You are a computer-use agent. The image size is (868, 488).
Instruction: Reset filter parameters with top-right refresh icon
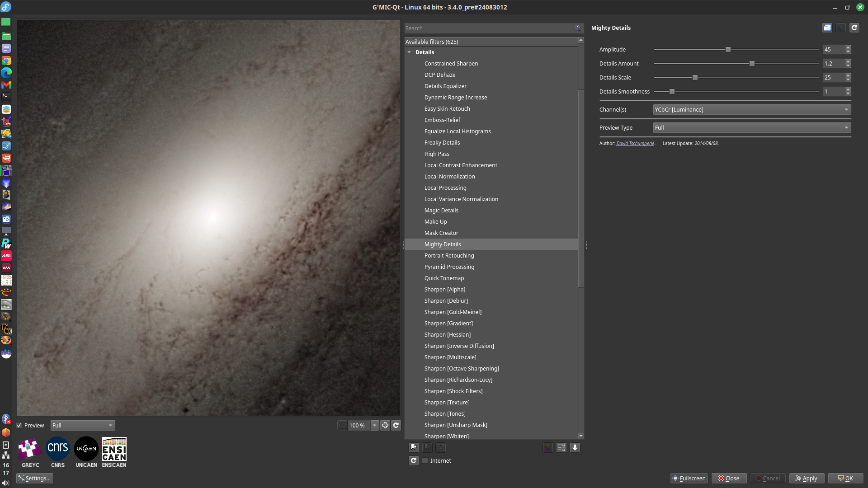click(x=854, y=28)
